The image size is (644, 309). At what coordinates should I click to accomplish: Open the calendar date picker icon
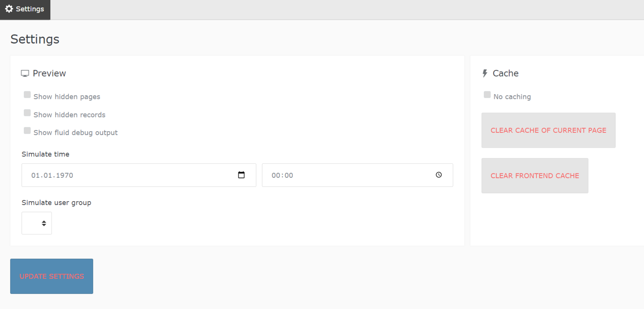[242, 175]
